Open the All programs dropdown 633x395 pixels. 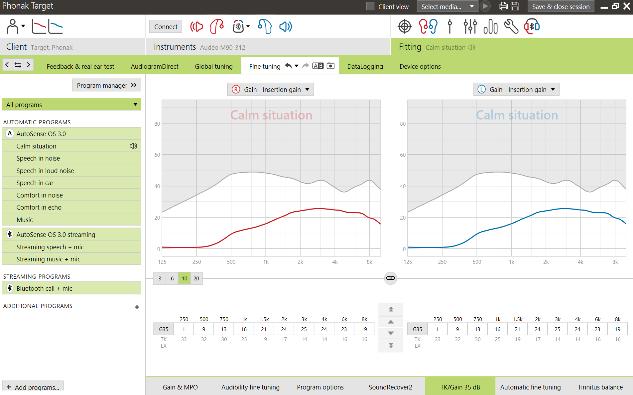[71, 105]
